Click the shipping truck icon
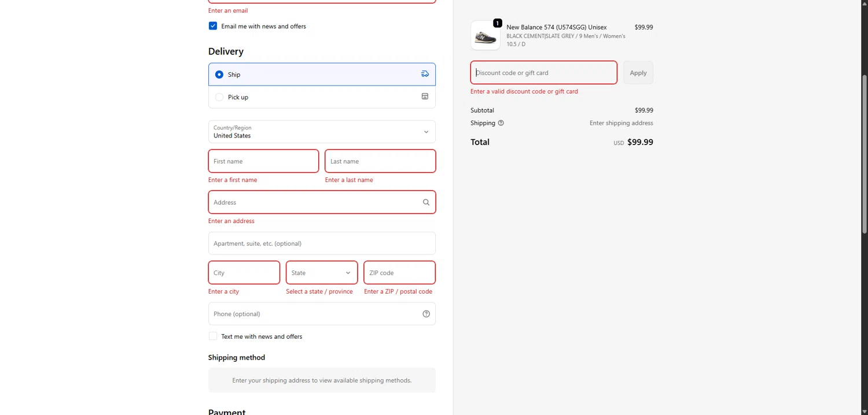The height and width of the screenshot is (415, 868). coord(425,74)
